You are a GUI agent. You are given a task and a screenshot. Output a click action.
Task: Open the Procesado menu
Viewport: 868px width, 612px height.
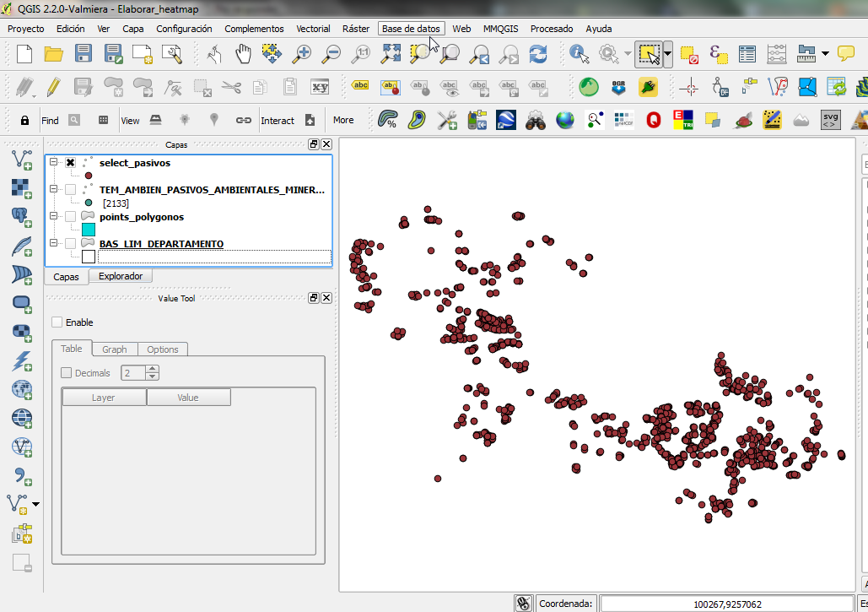pyautogui.click(x=552, y=29)
